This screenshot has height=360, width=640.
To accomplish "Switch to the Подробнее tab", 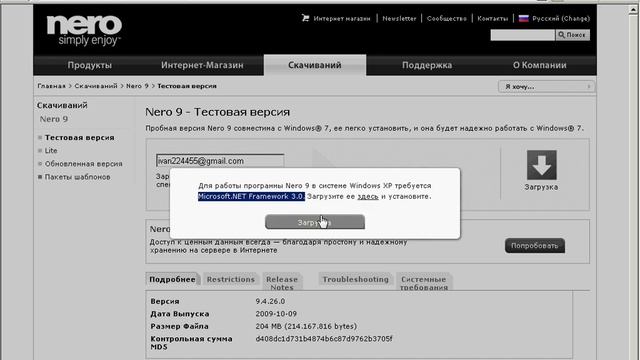I will 172,280.
